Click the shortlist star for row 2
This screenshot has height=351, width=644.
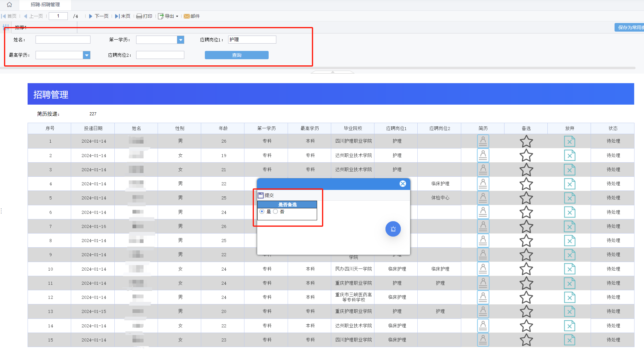(x=526, y=156)
